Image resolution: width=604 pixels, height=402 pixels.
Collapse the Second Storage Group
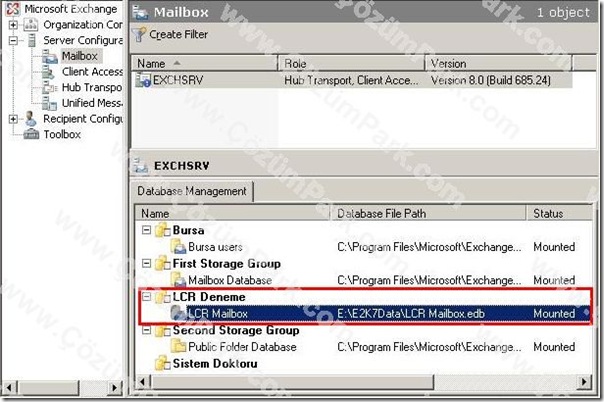click(x=146, y=330)
